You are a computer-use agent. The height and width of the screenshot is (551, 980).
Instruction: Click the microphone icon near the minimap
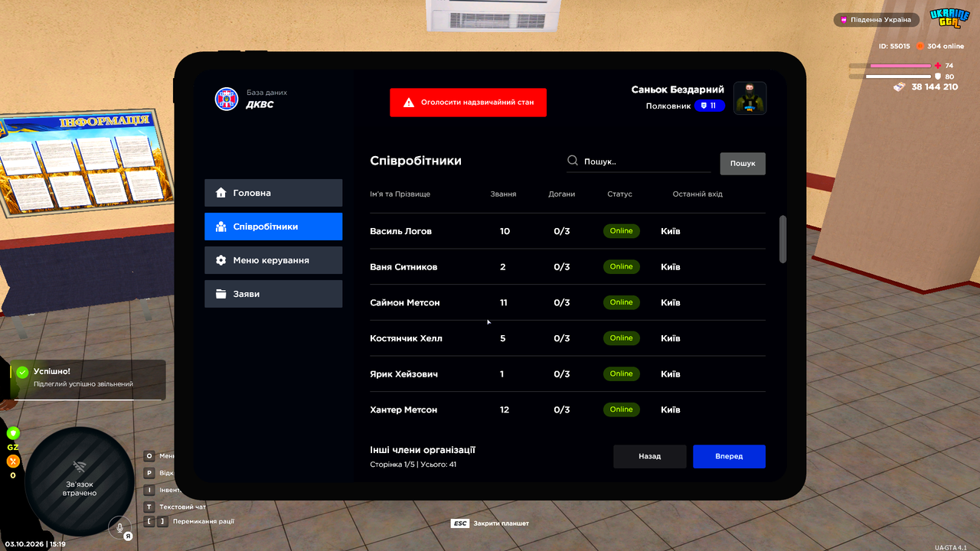(119, 527)
